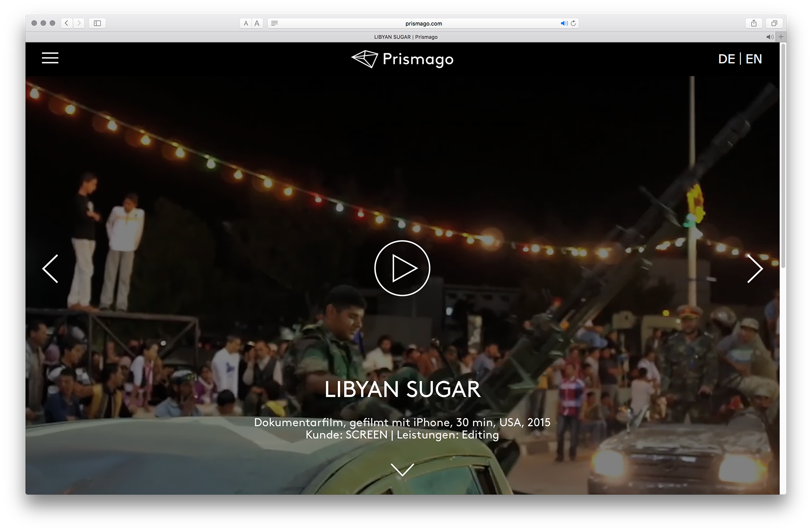
Task: Click the LIBYAN SUGAR title text
Action: [403, 389]
